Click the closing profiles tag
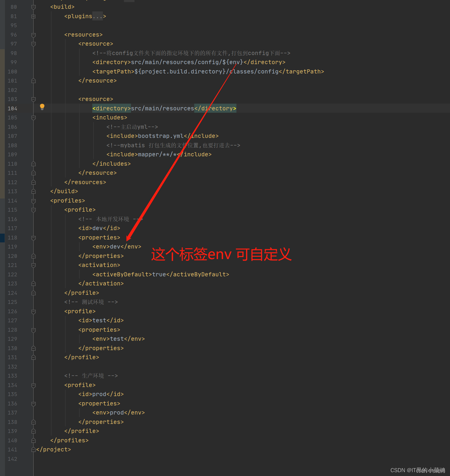Image resolution: width=450 pixels, height=476 pixels. [x=69, y=441]
